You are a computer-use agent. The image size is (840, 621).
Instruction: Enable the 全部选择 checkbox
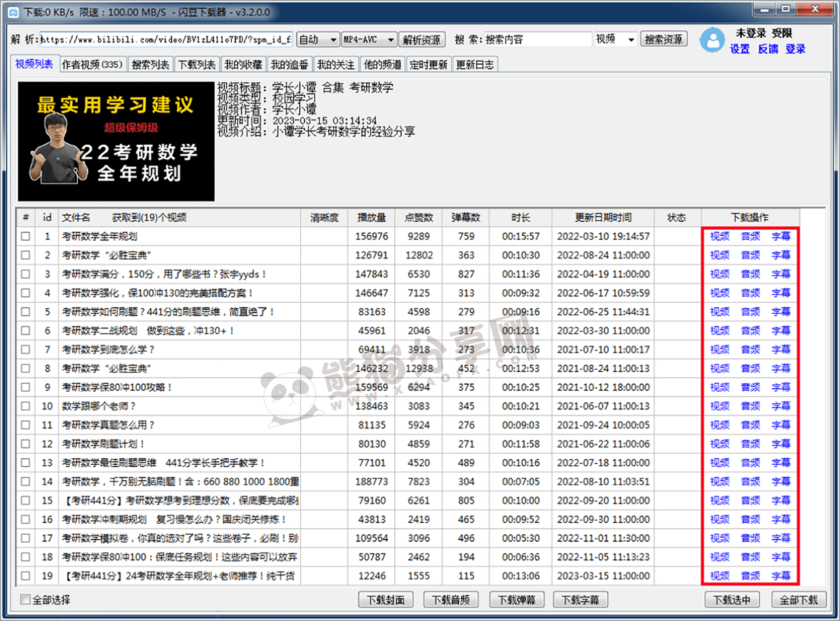tap(25, 600)
